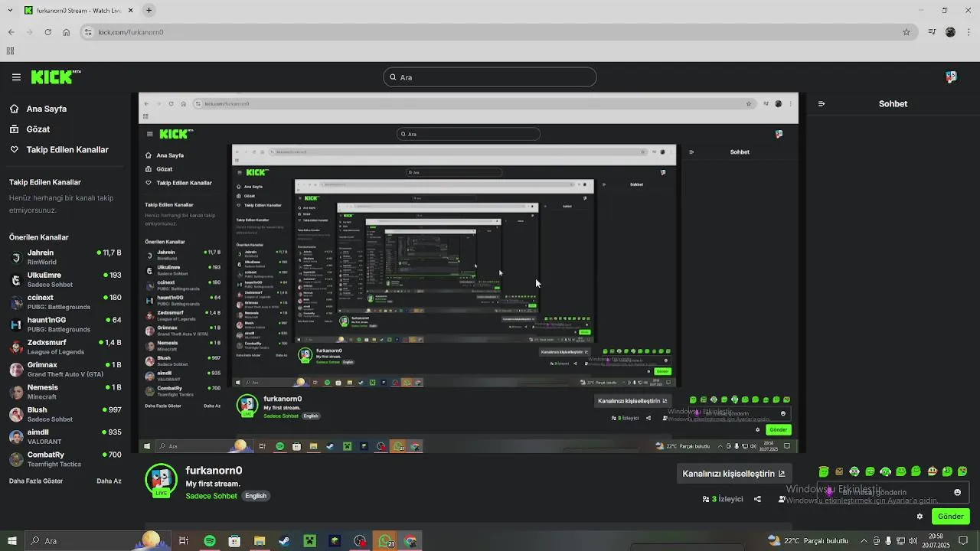The height and width of the screenshot is (551, 980).
Task: Open the chat settings gear icon
Action: tap(920, 517)
